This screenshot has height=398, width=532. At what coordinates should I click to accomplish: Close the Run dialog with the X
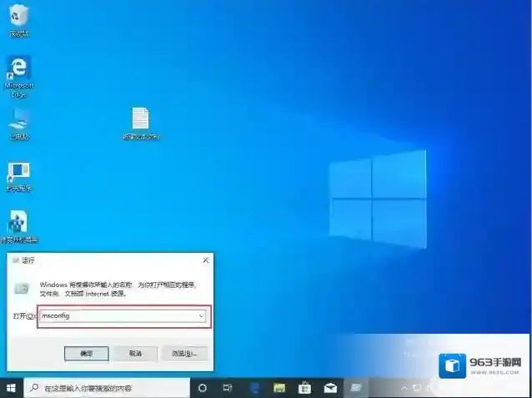coord(206,260)
